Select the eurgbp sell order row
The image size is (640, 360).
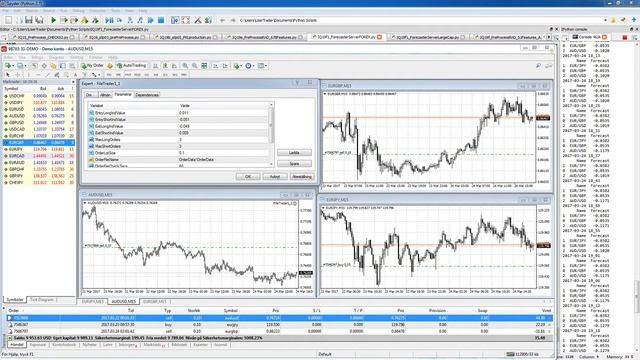280,331
